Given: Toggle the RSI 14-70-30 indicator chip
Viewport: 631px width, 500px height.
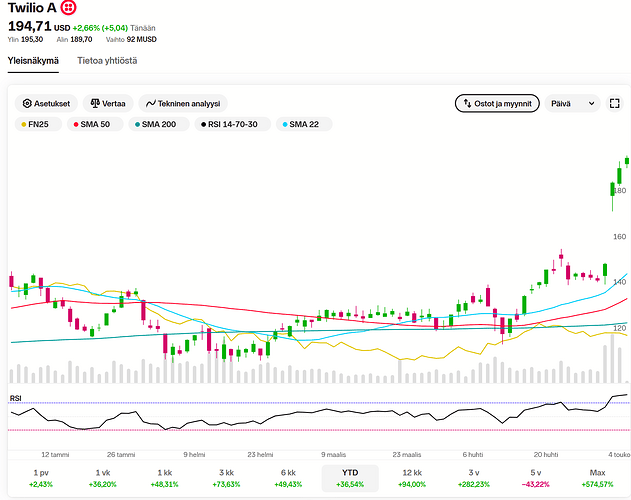Looking at the screenshot, I should 233,124.
